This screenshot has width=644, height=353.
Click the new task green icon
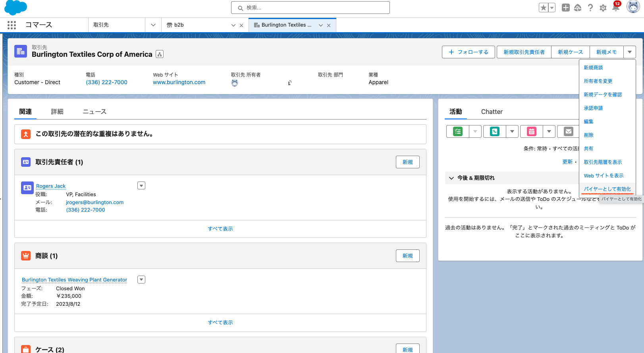tap(458, 131)
